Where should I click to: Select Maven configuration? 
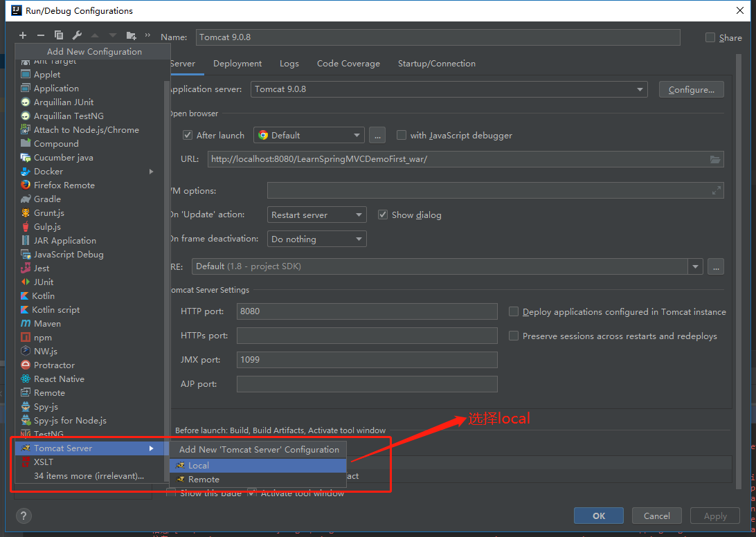click(x=90, y=323)
